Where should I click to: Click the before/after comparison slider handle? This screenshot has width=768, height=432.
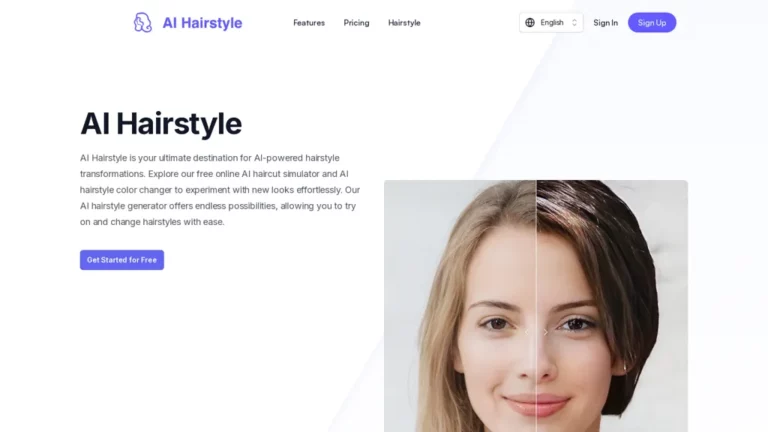coord(536,332)
